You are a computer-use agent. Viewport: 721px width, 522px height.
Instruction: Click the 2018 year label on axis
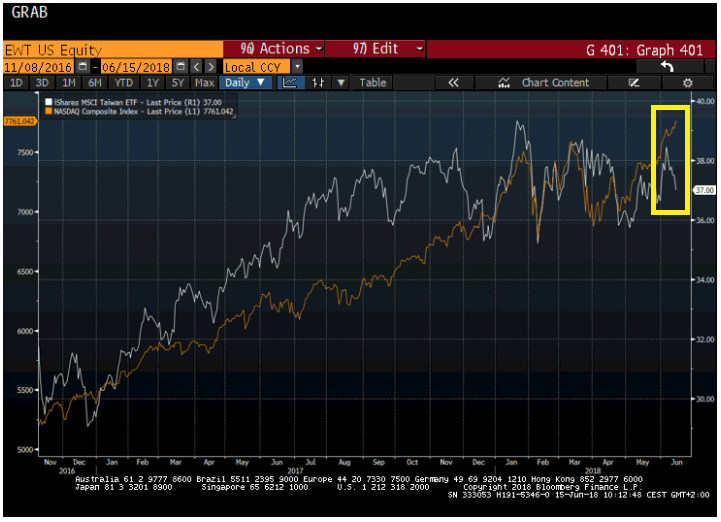coord(593,471)
